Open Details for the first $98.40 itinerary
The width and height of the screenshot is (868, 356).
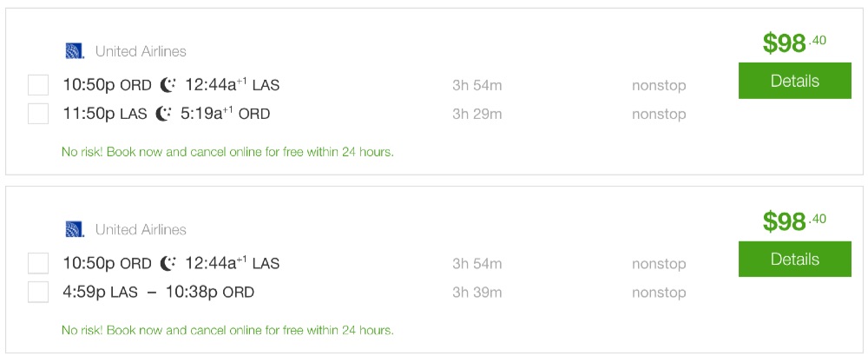794,82
